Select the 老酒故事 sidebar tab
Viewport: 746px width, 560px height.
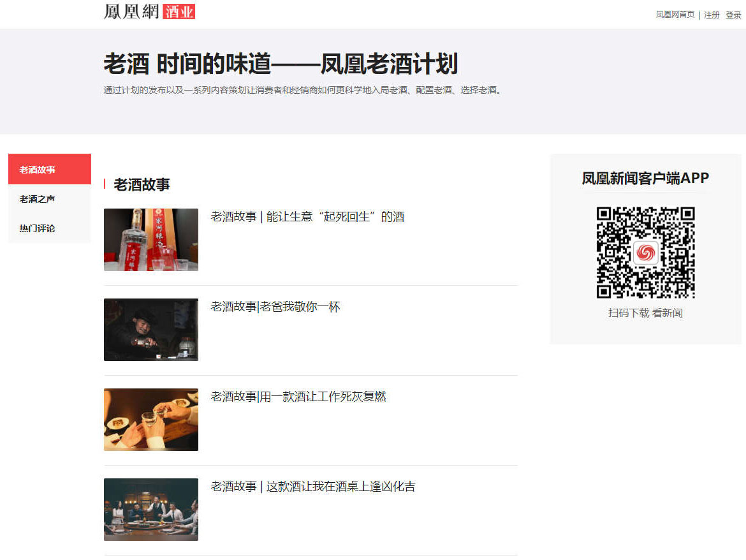click(50, 169)
